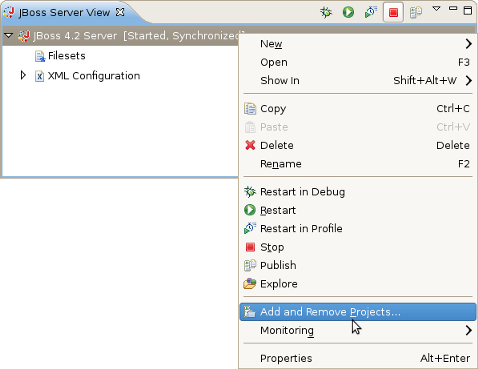Minimize the JBoss Server View panel
Viewport: 478px width, 369px height.
click(x=453, y=9)
